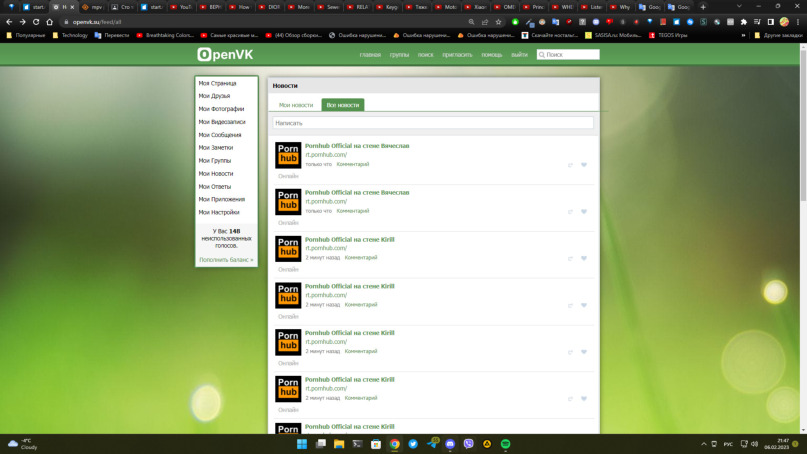
Task: Click выйти to log out
Action: click(519, 55)
